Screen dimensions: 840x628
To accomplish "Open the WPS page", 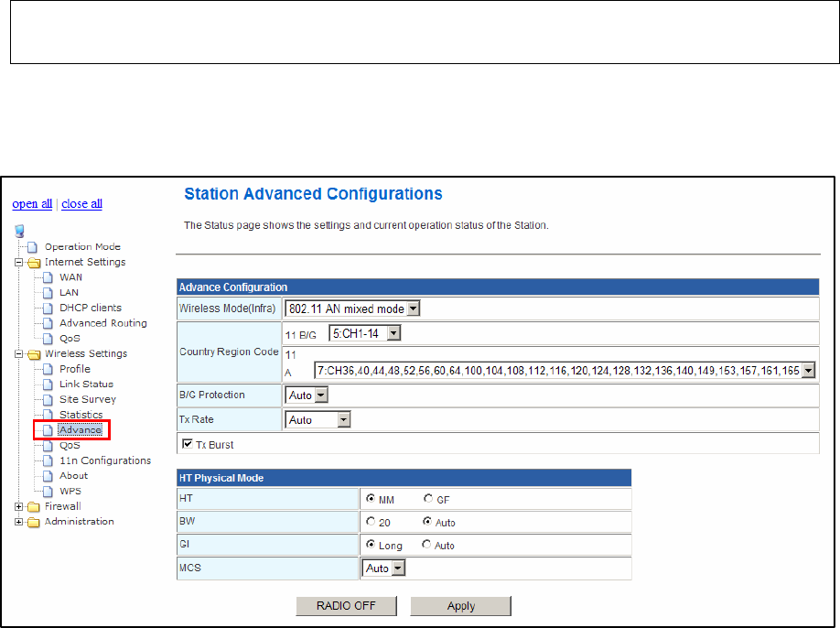I will (70, 492).
